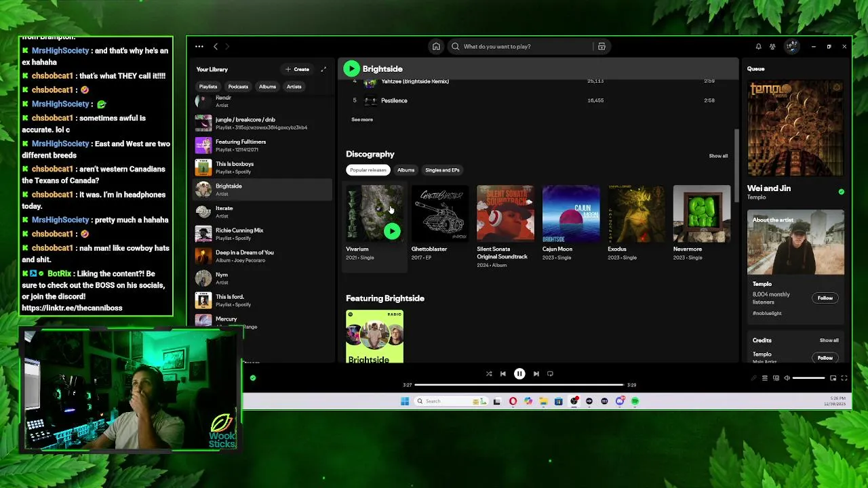Expand Your Library to full view
This screenshot has height=488, width=868.
(x=323, y=69)
